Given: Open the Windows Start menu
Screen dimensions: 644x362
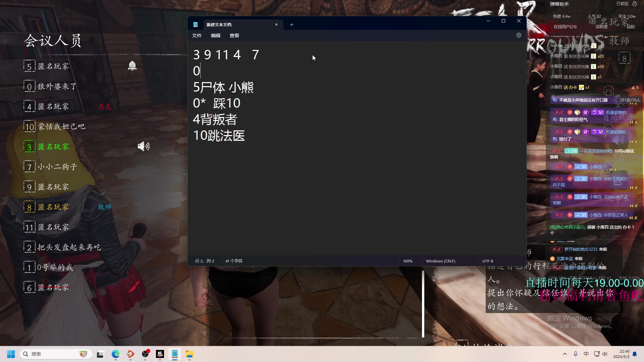Looking at the screenshot, I should click(x=11, y=354).
